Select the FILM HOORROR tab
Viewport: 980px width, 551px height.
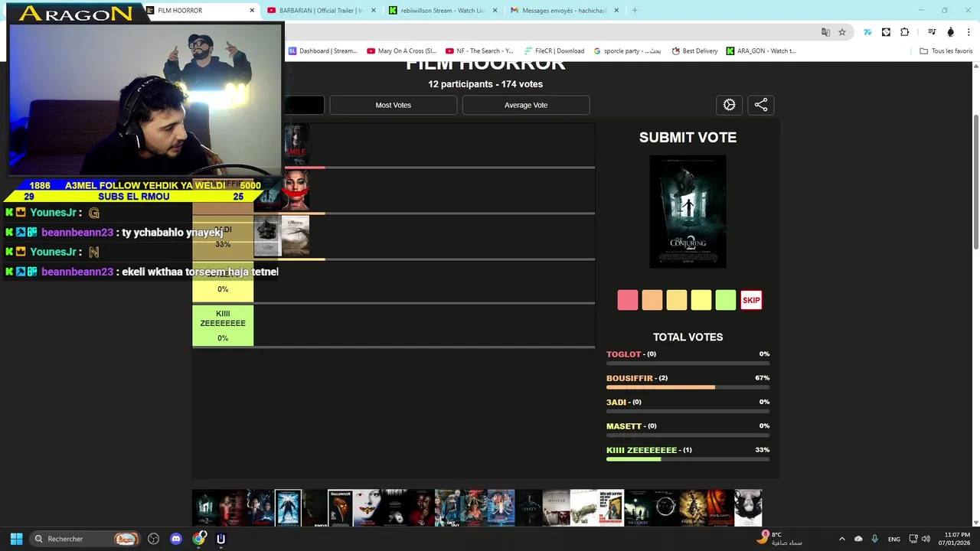tap(201, 11)
